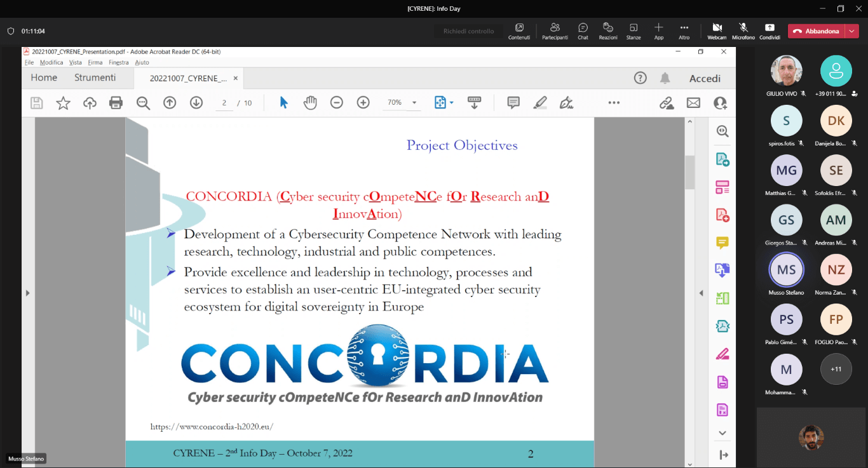Open the Aiuto menu
The image size is (868, 468).
click(142, 62)
